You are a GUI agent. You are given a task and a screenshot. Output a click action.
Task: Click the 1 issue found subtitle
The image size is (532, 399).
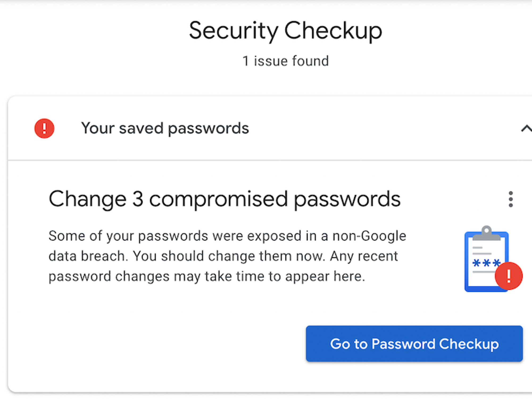285,61
